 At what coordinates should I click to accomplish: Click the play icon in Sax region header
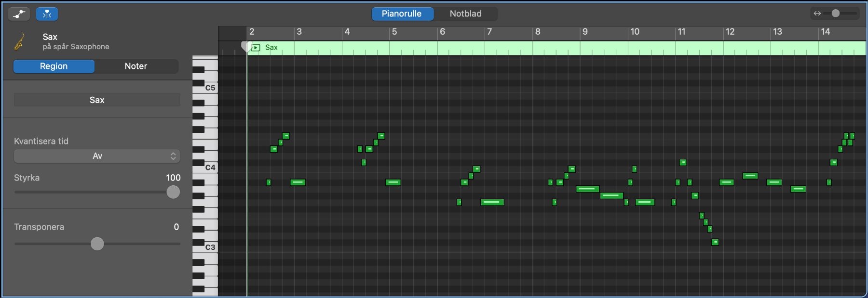[x=256, y=48]
